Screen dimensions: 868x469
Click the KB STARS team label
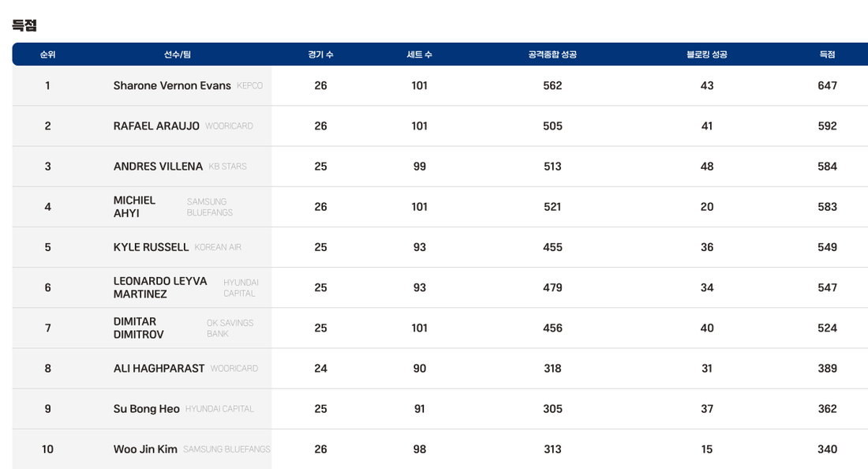click(227, 167)
